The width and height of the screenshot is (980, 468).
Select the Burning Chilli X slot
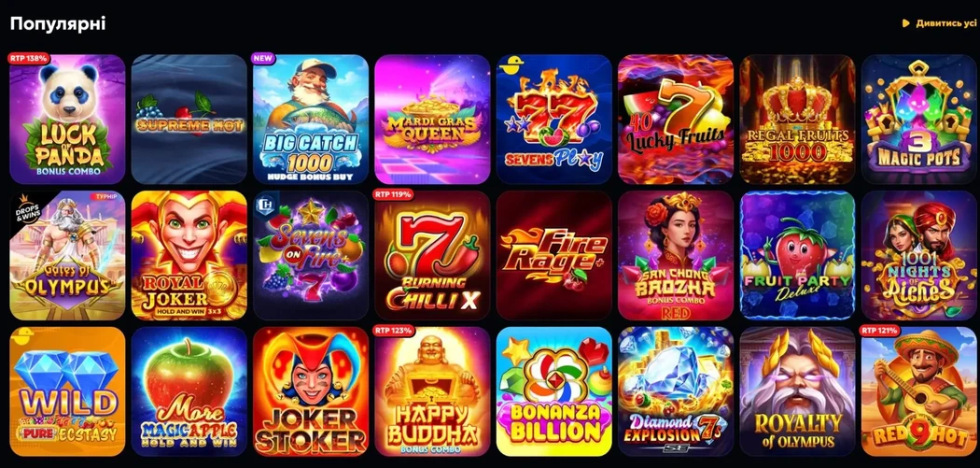click(x=432, y=255)
